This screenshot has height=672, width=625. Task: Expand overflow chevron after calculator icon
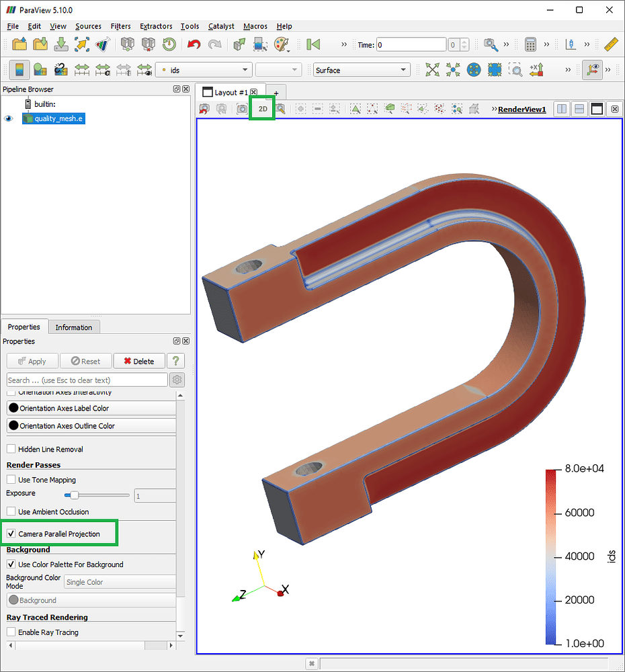click(x=546, y=44)
